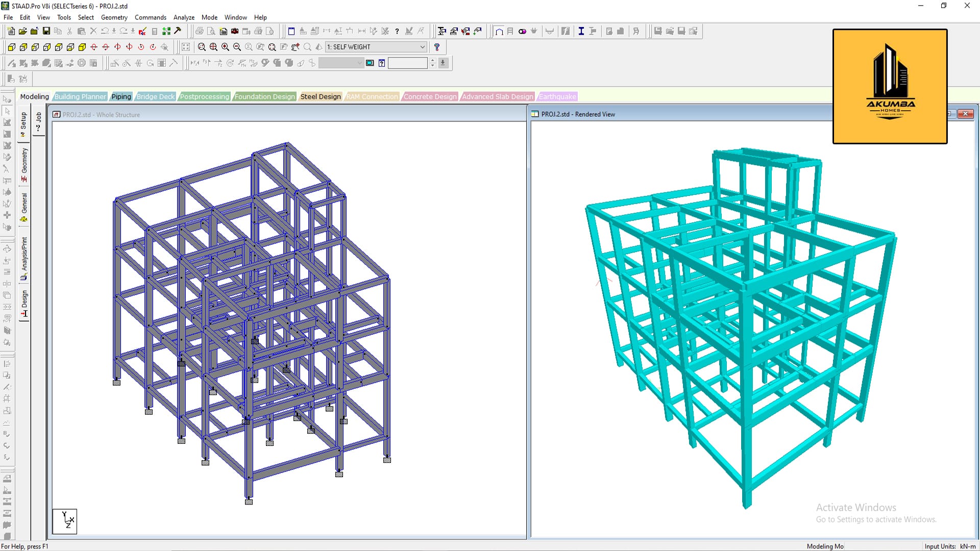The width and height of the screenshot is (980, 551).
Task: Select the fully yellow isometric cube view
Action: [x=82, y=47]
